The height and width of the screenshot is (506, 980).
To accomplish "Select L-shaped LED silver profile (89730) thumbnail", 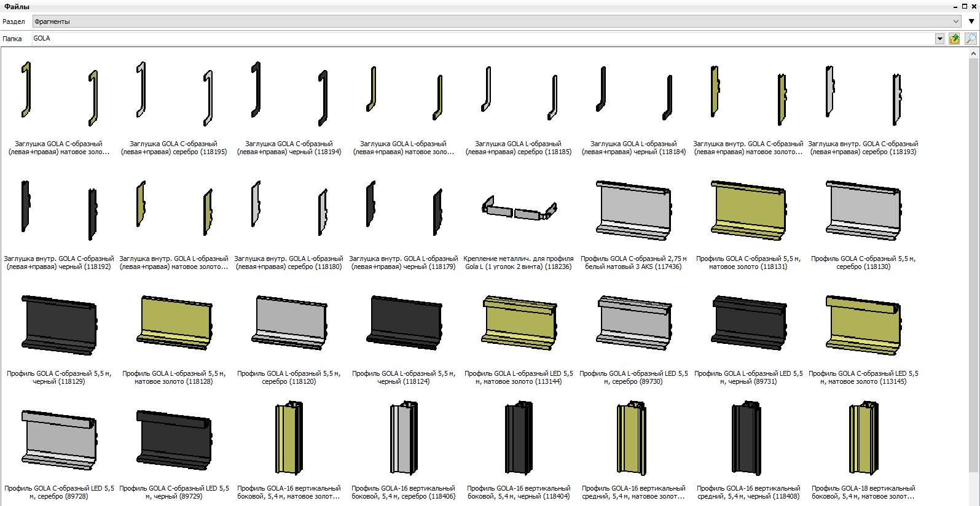I will 633,323.
